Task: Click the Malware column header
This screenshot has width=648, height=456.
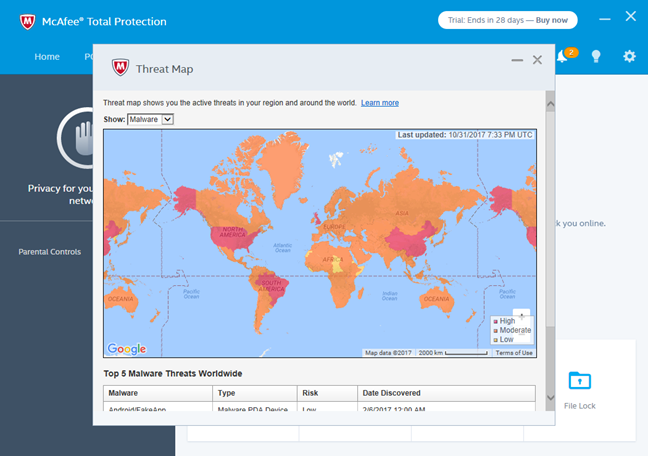Action: (158, 393)
